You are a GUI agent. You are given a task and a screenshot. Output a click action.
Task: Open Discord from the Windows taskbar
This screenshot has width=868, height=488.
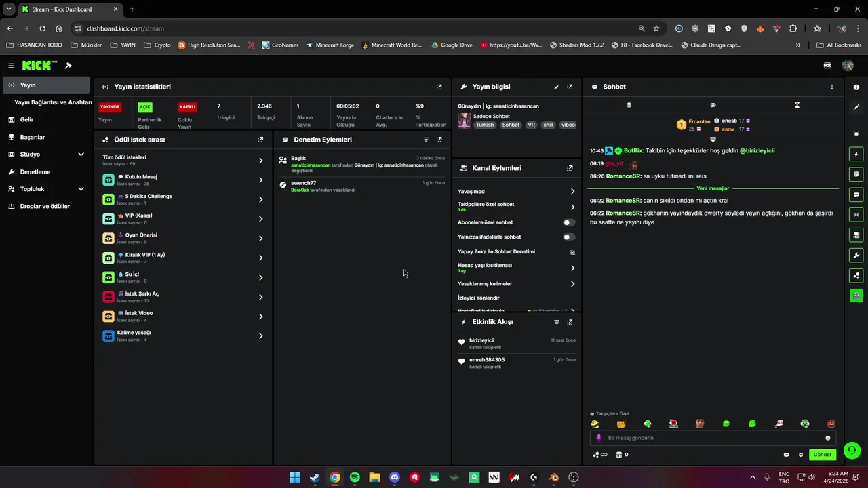pyautogui.click(x=395, y=477)
